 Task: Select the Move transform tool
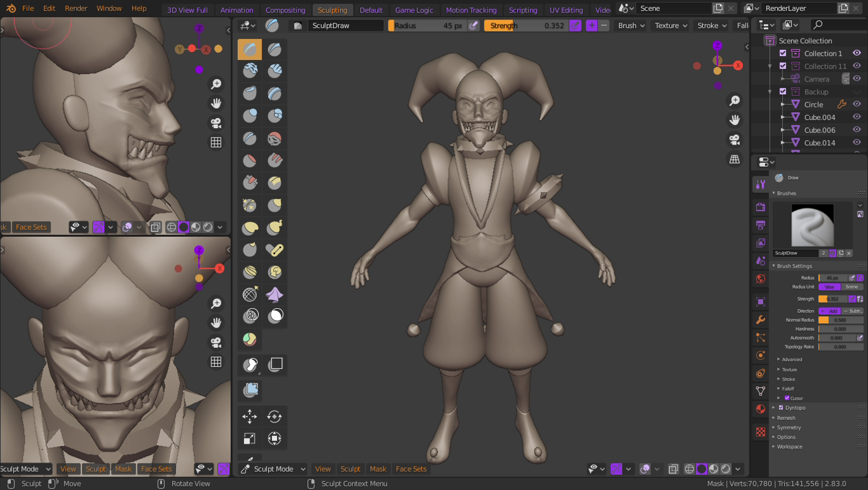click(x=250, y=416)
